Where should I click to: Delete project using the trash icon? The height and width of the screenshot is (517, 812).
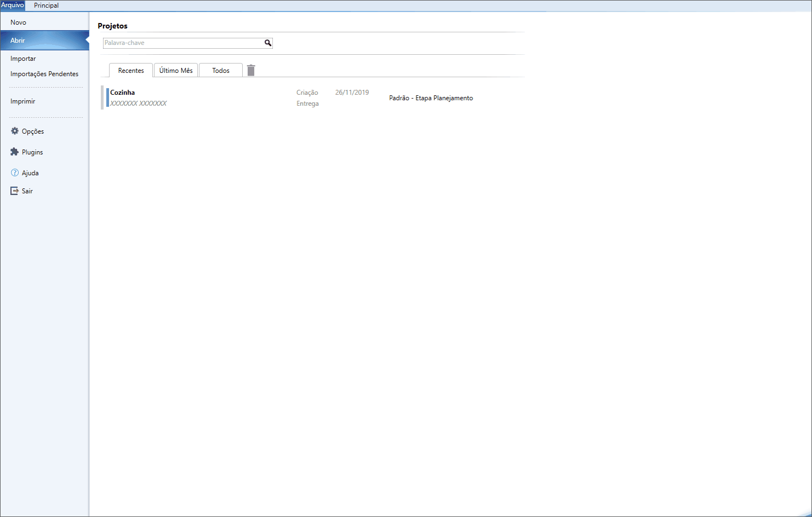pyautogui.click(x=251, y=70)
